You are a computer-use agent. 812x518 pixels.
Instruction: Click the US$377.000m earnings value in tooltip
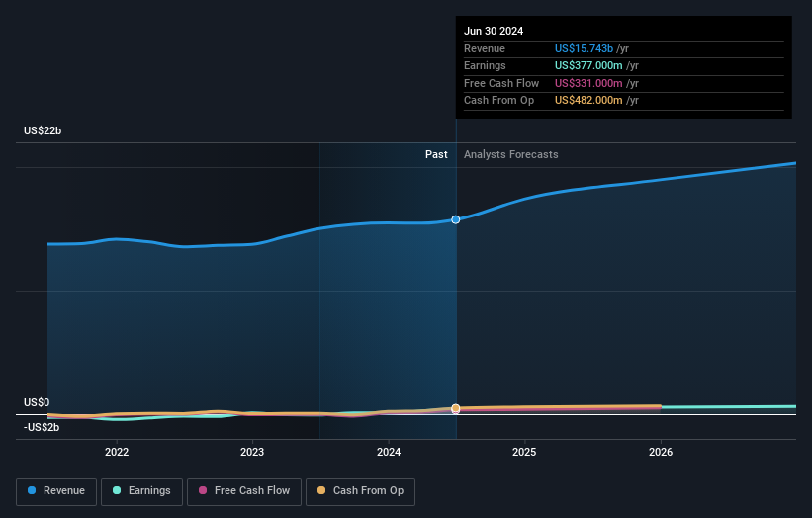pos(588,65)
